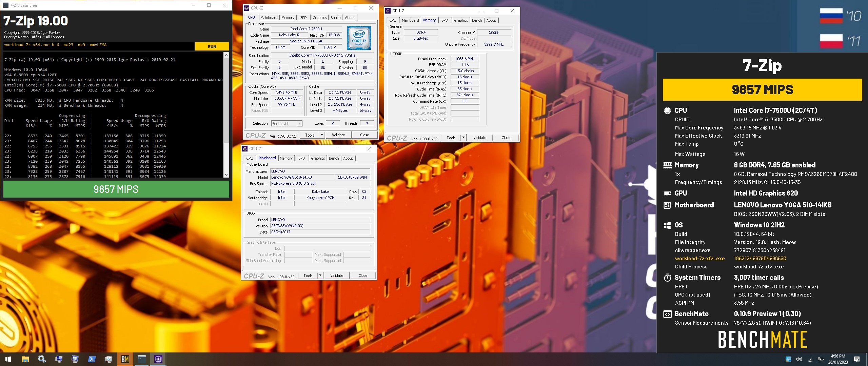This screenshot has height=366, width=868.
Task: Switch to the terminal window taskbar icon
Action: 141,359
